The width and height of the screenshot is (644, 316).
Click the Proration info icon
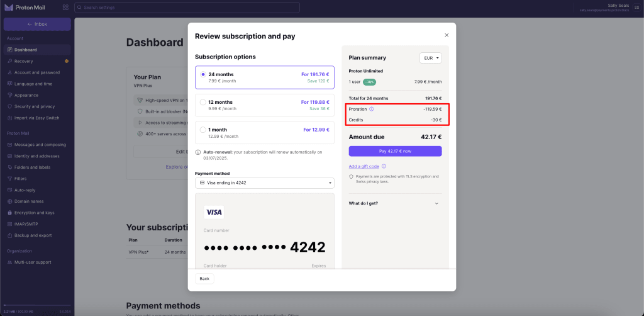[x=371, y=110]
